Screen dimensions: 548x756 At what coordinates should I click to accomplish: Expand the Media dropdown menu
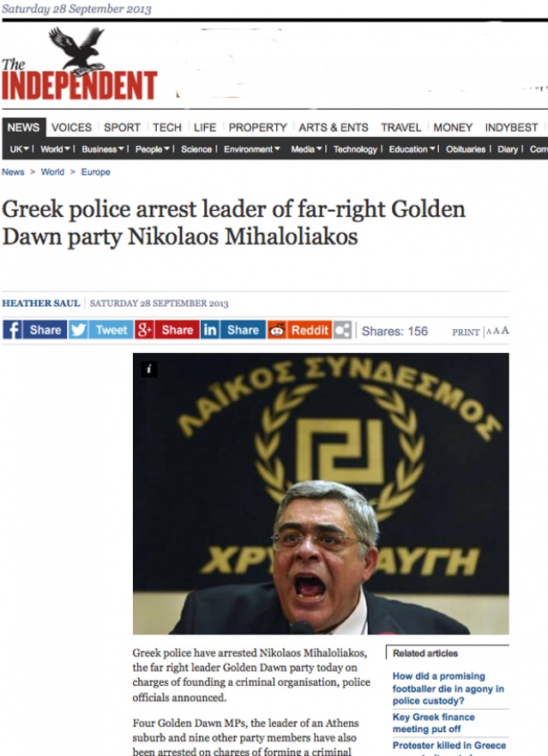(x=306, y=149)
